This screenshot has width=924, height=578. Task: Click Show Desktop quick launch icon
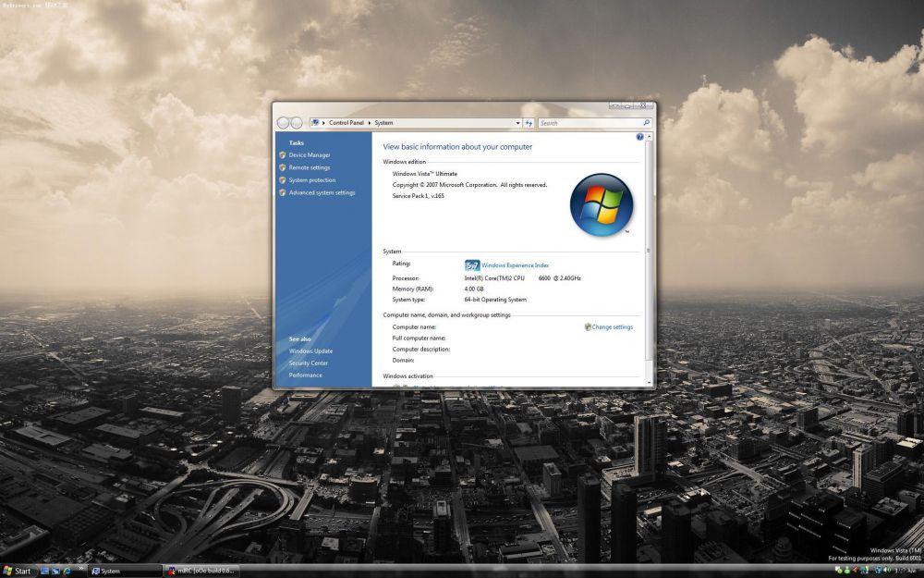[x=44, y=571]
